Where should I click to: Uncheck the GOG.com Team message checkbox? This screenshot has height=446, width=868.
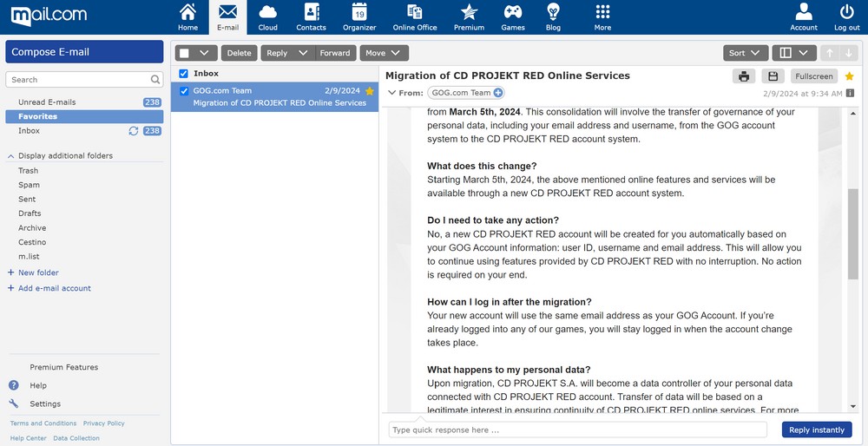tap(184, 91)
